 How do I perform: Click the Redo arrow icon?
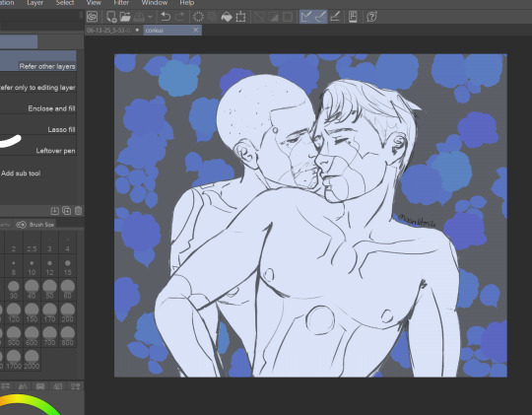[x=180, y=17]
